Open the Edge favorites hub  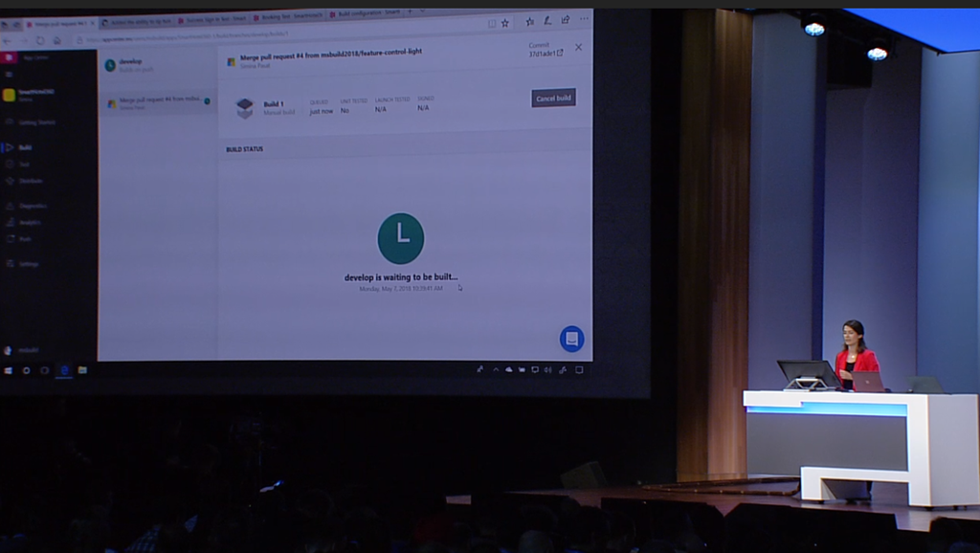coord(530,21)
